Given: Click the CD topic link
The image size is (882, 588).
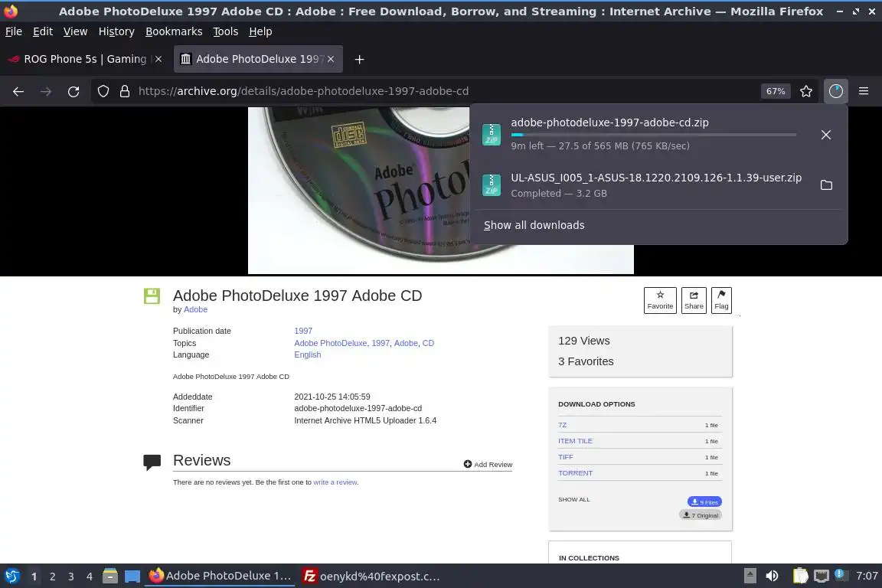Looking at the screenshot, I should 428,343.
